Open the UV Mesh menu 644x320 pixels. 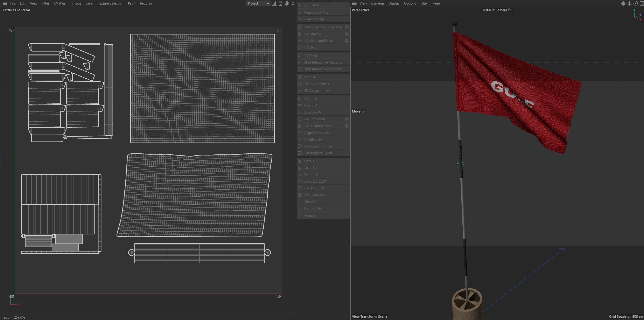point(61,3)
